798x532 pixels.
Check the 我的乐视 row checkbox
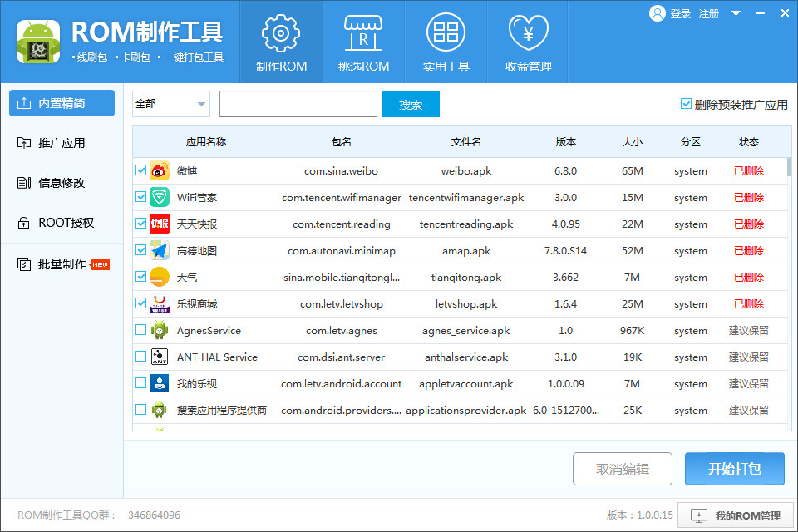pos(141,382)
